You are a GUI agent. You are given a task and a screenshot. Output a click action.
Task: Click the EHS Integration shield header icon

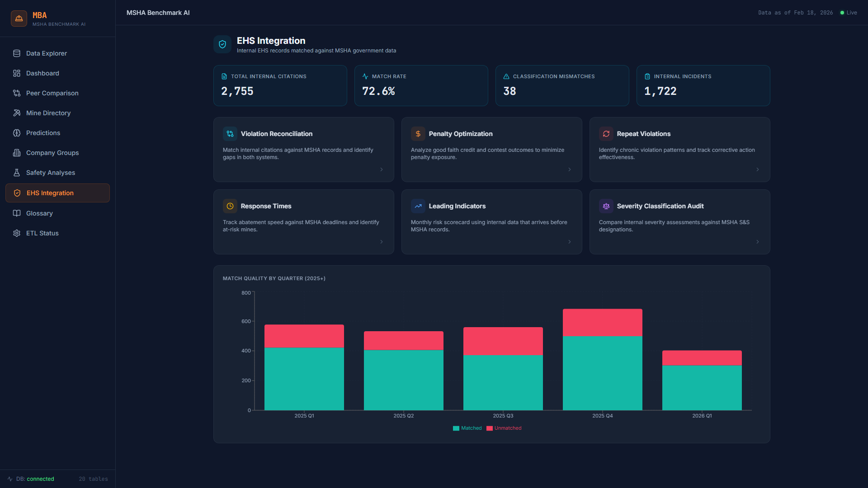pyautogui.click(x=222, y=44)
